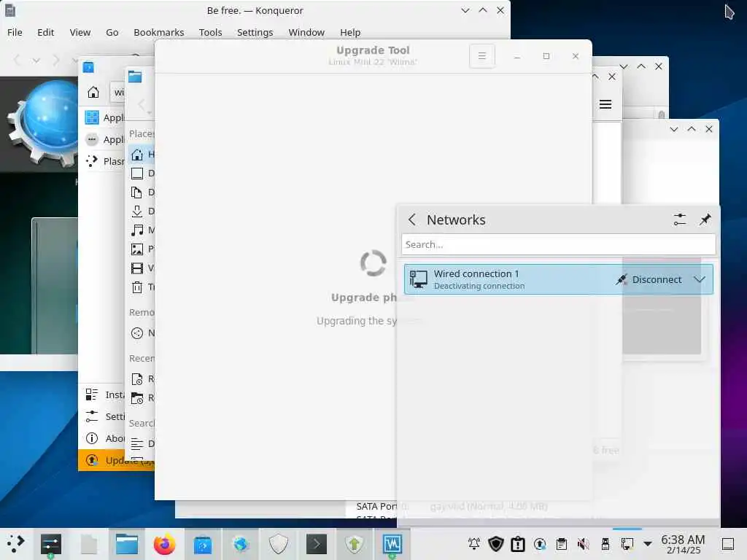
Task: Open Network under Dolphin Remote section
Action: 142,332
